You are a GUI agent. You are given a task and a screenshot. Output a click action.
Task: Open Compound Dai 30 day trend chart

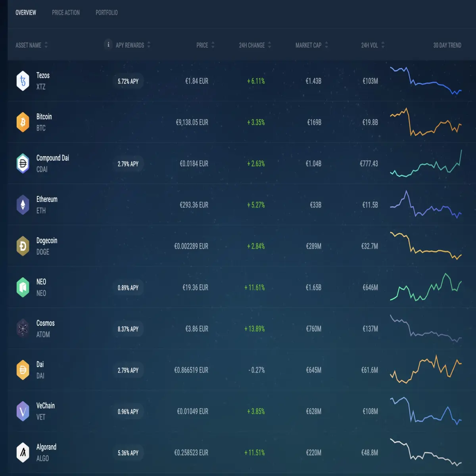(x=426, y=163)
